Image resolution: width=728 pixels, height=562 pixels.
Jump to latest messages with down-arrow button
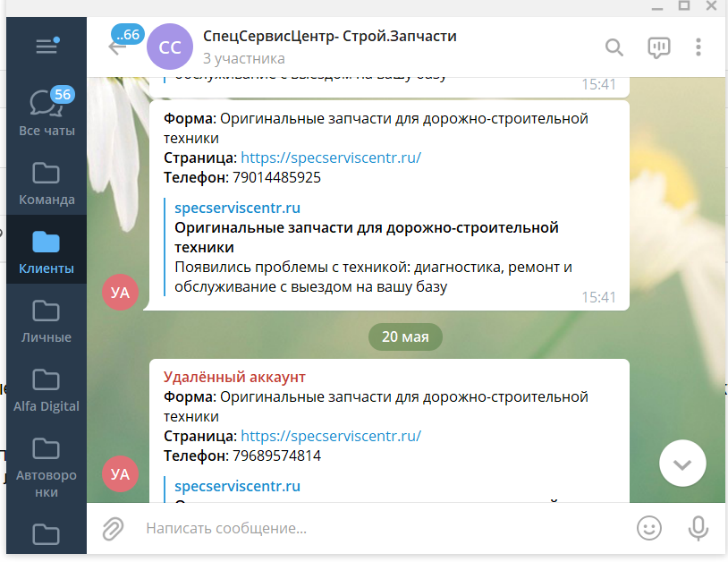pyautogui.click(x=682, y=463)
